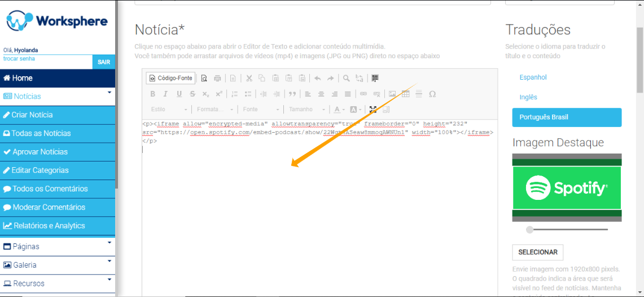Open Aprovar Notícias
This screenshot has width=644, height=297.
(58, 152)
